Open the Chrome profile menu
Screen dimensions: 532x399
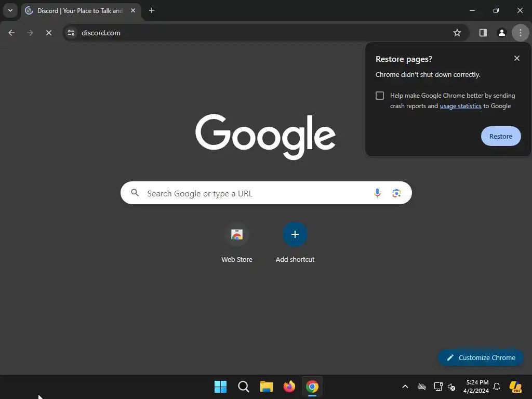point(502,33)
